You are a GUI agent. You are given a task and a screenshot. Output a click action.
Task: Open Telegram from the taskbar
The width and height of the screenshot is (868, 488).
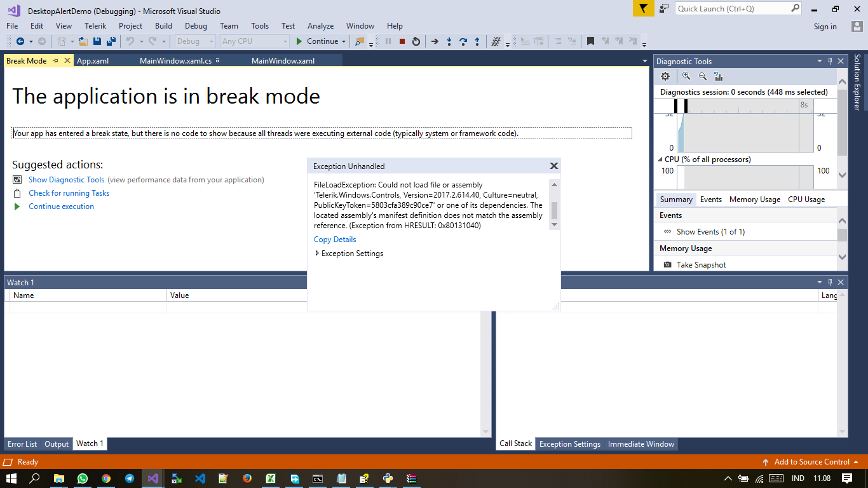coord(130,478)
